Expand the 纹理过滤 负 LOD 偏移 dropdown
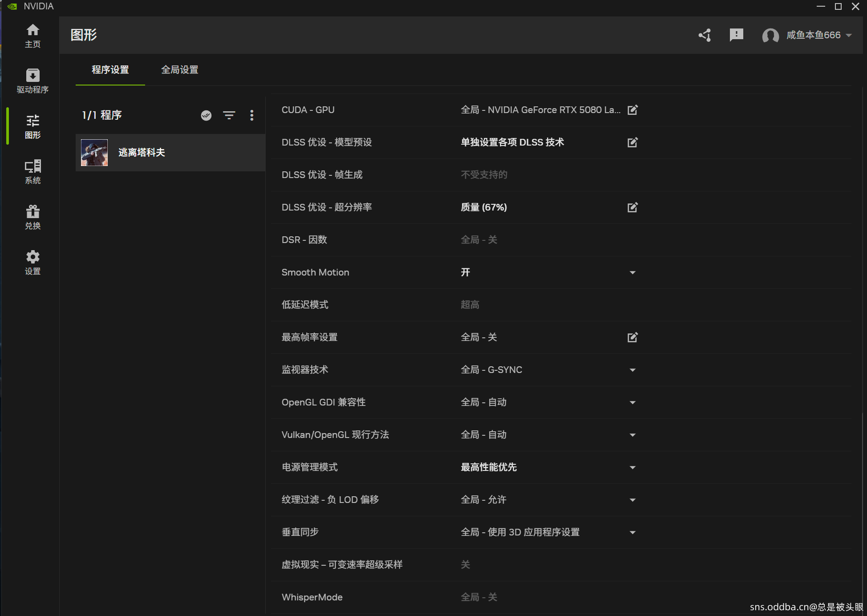Image resolution: width=867 pixels, height=616 pixels. pyautogui.click(x=632, y=500)
